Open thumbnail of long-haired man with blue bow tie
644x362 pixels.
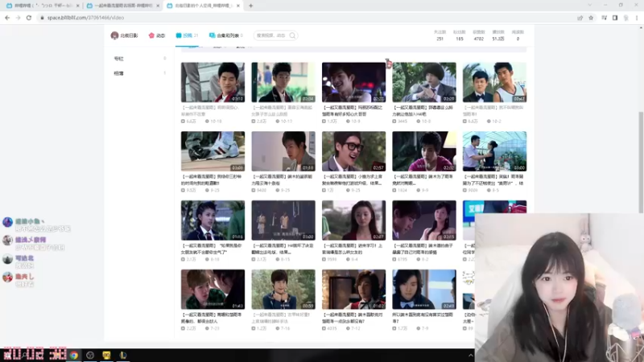pyautogui.click(x=424, y=289)
